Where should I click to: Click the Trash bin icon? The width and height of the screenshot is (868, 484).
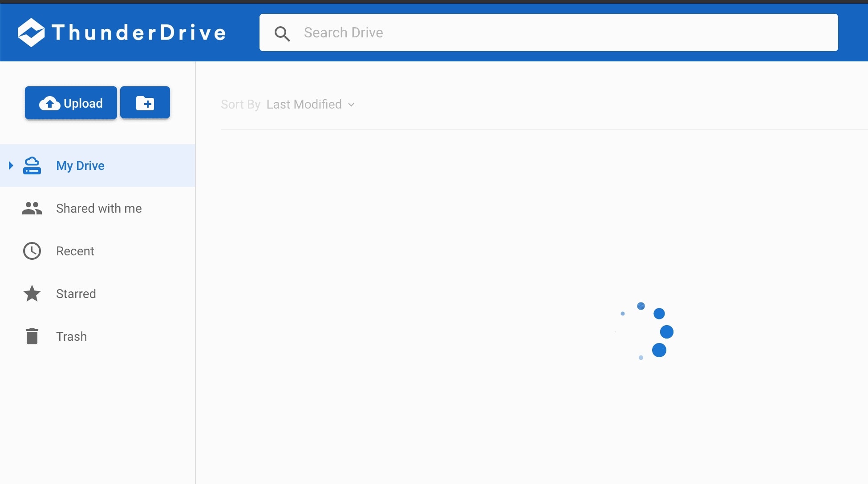(32, 336)
